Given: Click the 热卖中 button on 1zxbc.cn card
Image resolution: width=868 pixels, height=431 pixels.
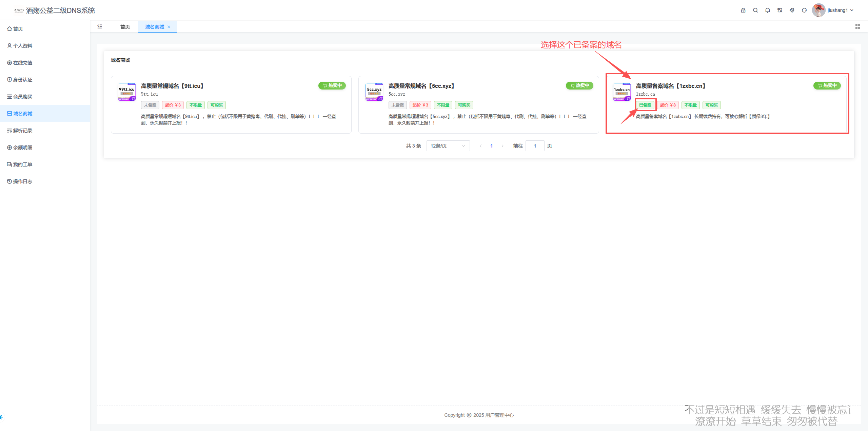Looking at the screenshot, I should 827,86.
